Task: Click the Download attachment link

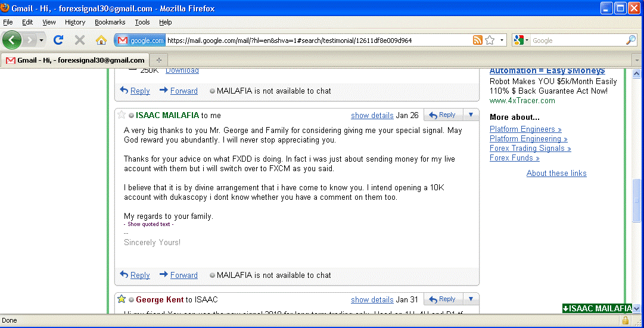Action: [x=182, y=71]
